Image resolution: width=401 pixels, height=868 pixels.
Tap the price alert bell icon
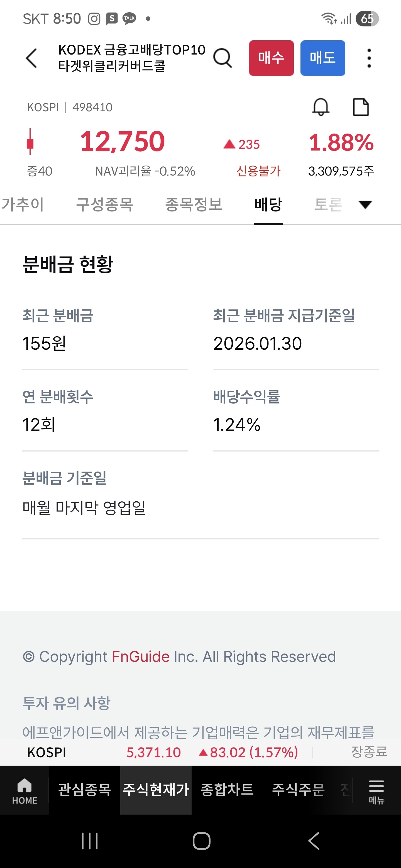321,107
